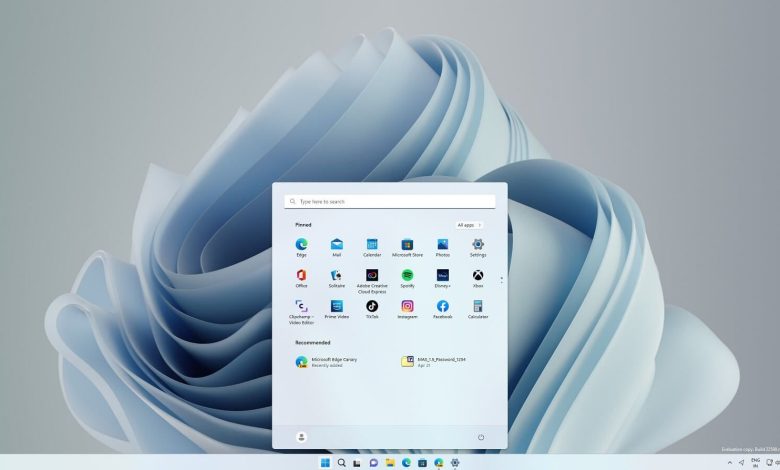780x470 pixels.
Task: Open File Explorer from the taskbar
Action: pos(390,463)
